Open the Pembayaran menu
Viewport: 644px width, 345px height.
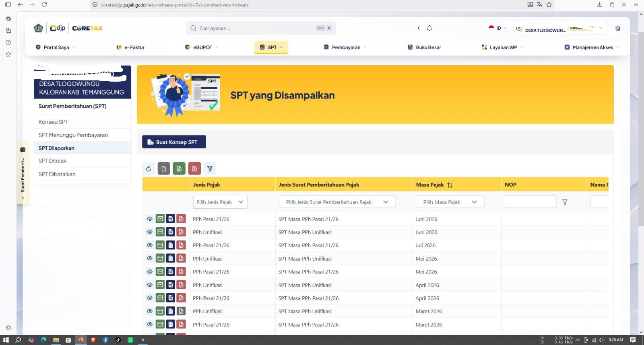pos(345,47)
